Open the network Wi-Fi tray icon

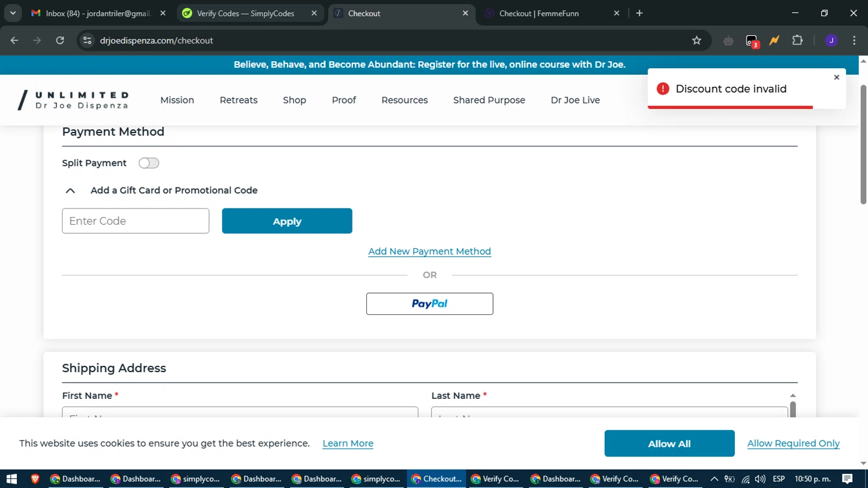coord(745,479)
